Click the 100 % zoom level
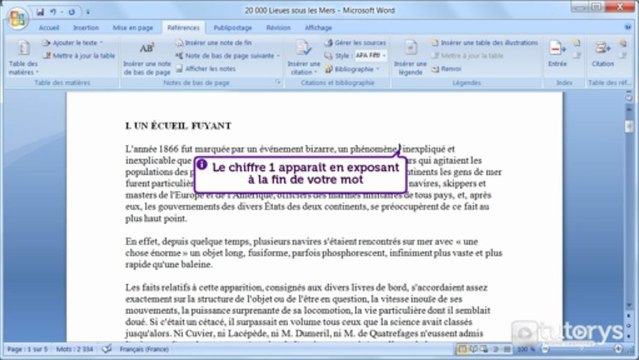 pyautogui.click(x=525, y=349)
